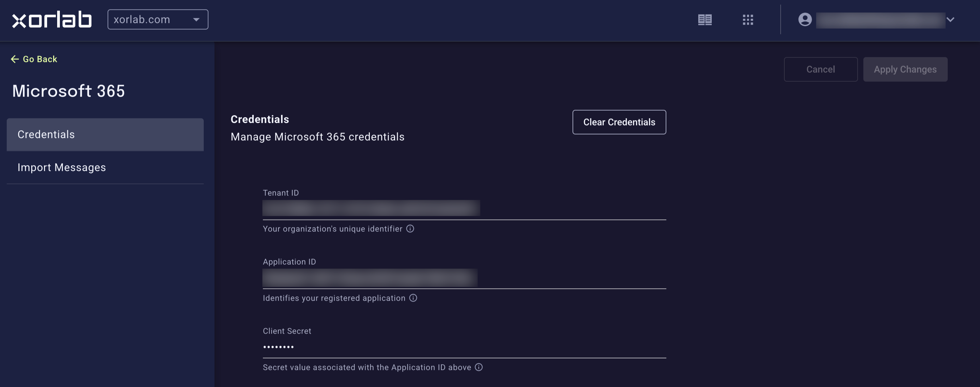980x387 pixels.
Task: Click the Application ID label
Action: pyautogui.click(x=289, y=262)
